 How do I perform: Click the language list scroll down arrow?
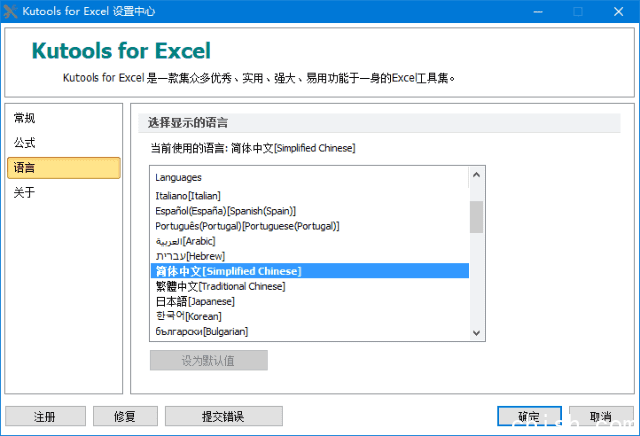[x=476, y=333]
